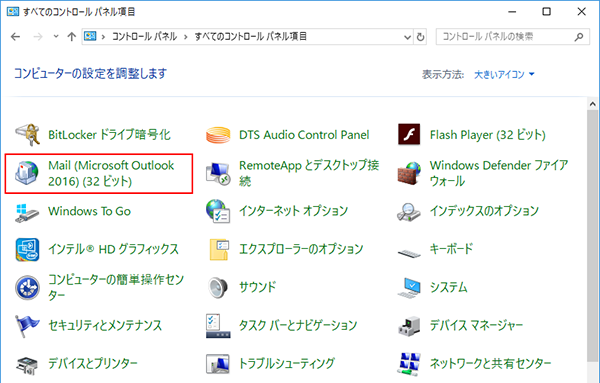Image resolution: width=600 pixels, height=383 pixels.
Task: Open the サウンド speaker icon
Action: click(218, 287)
